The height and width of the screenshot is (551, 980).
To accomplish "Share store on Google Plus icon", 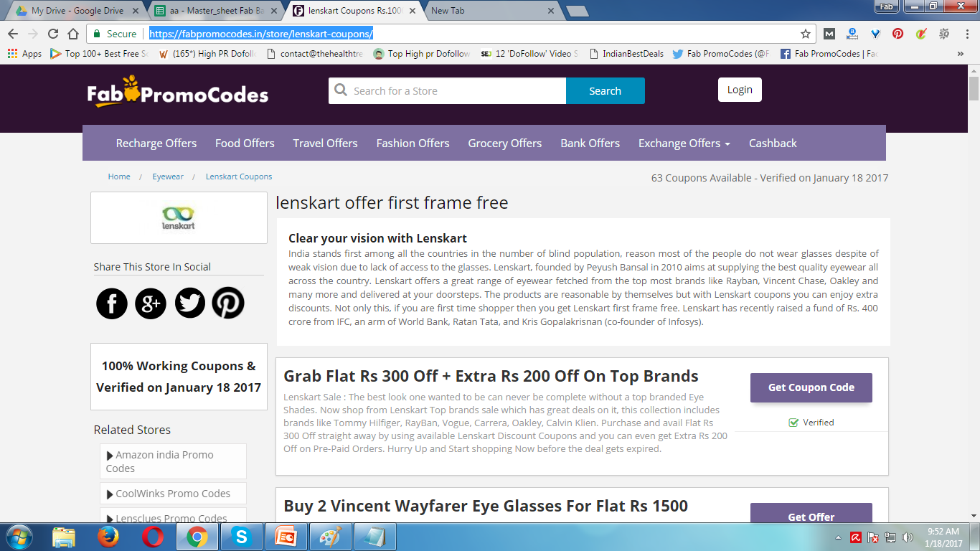I will pyautogui.click(x=151, y=303).
